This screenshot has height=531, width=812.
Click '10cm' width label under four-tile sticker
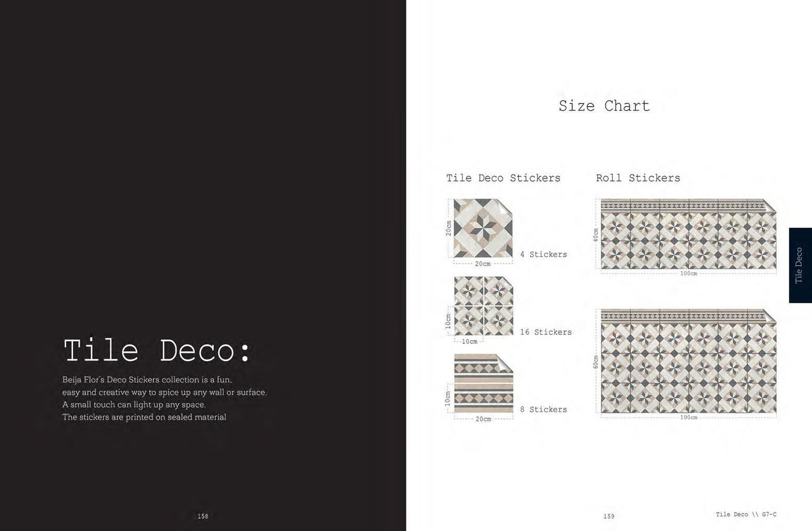tap(469, 342)
